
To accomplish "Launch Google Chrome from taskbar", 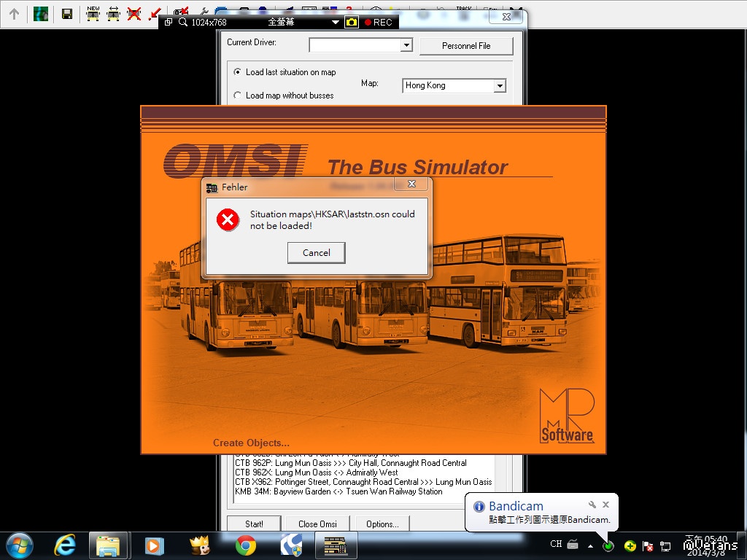I will [x=245, y=545].
